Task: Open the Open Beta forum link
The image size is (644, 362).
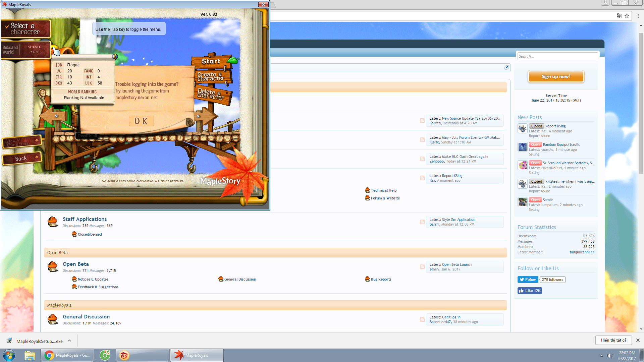Action: 76,264
